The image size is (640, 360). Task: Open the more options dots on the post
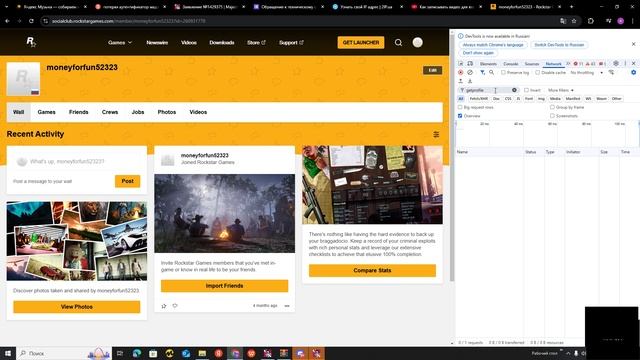pyautogui.click(x=287, y=306)
